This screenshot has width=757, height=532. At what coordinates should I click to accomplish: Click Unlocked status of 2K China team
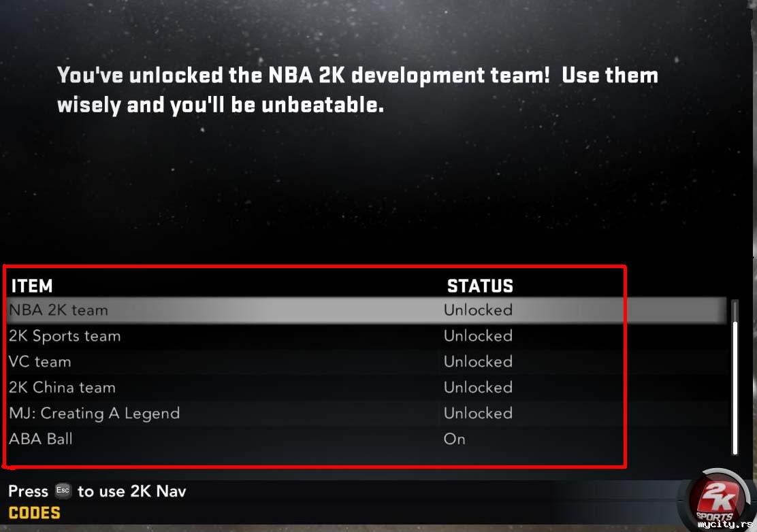click(x=478, y=387)
